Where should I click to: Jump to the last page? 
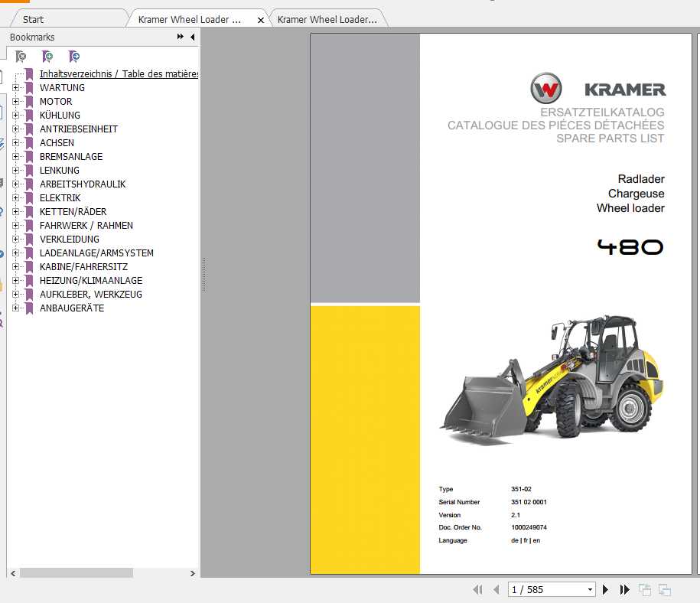point(624,589)
